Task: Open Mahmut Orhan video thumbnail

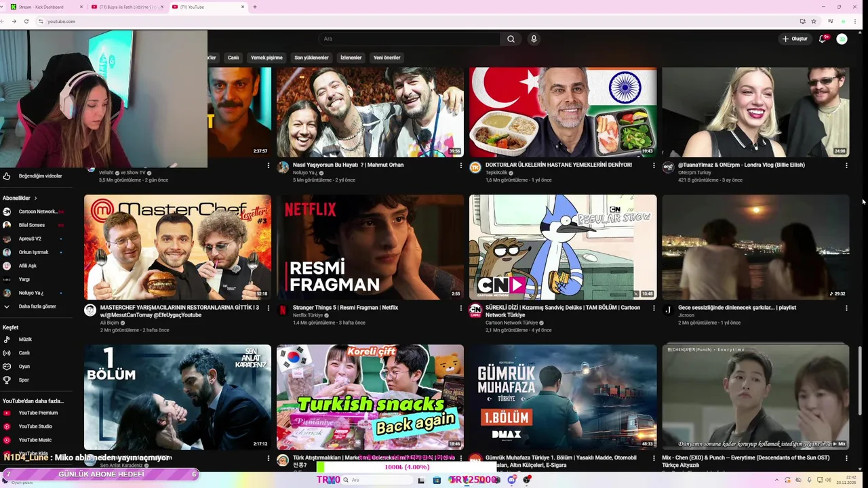Action: pos(370,112)
